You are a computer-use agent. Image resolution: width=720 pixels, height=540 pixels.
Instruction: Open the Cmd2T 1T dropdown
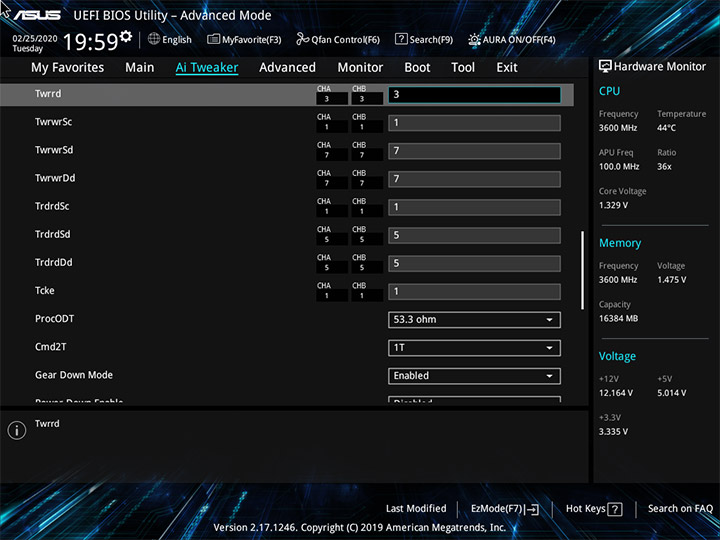tap(474, 348)
